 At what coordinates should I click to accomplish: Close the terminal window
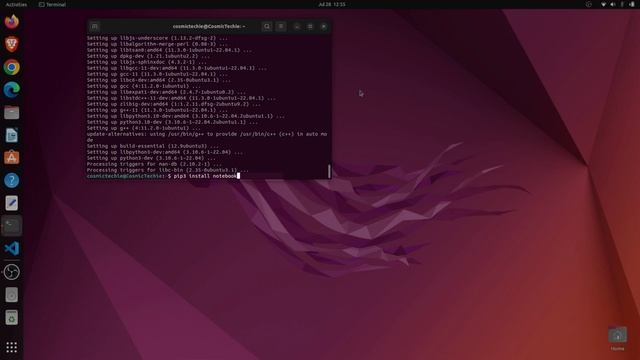click(324, 27)
